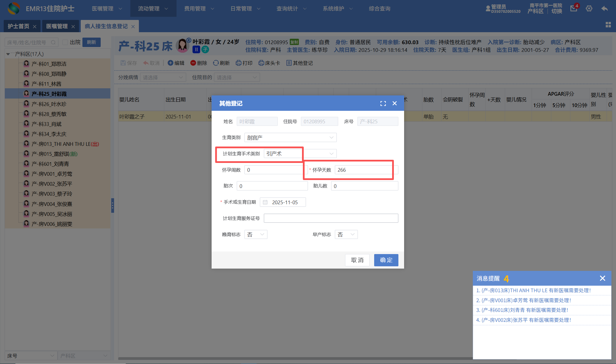The width and height of the screenshot is (616, 364).
Task: Click the grid layout icon in the tab bar
Action: click(x=608, y=25)
